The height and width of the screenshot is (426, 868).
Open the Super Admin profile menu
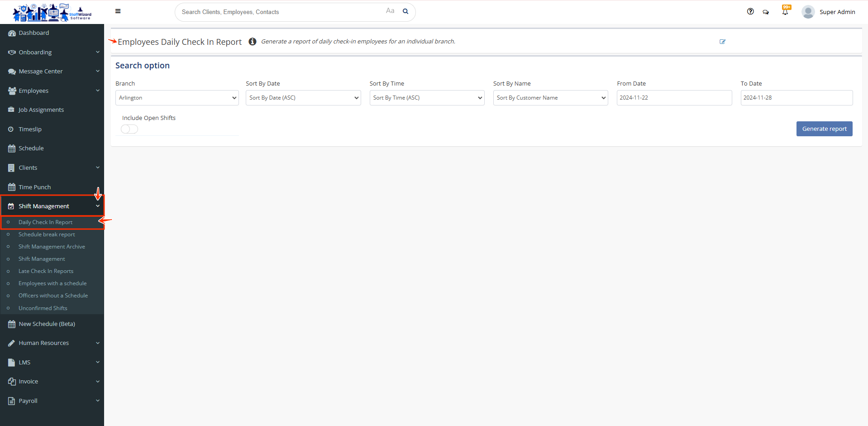pos(828,12)
